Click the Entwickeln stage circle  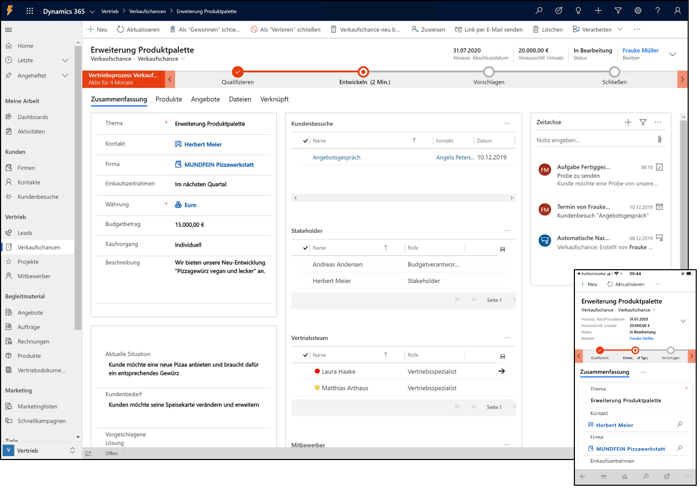363,71
